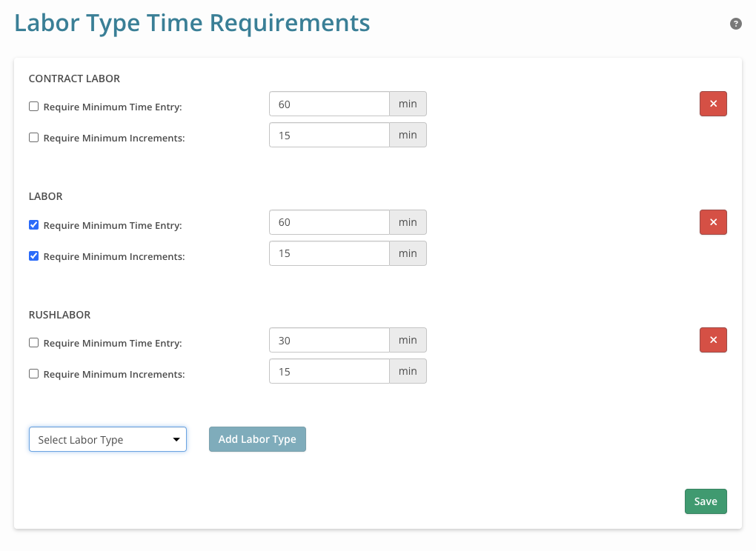Click Rushlabor minimum time field showing 30
756x551 pixels.
[329, 341]
